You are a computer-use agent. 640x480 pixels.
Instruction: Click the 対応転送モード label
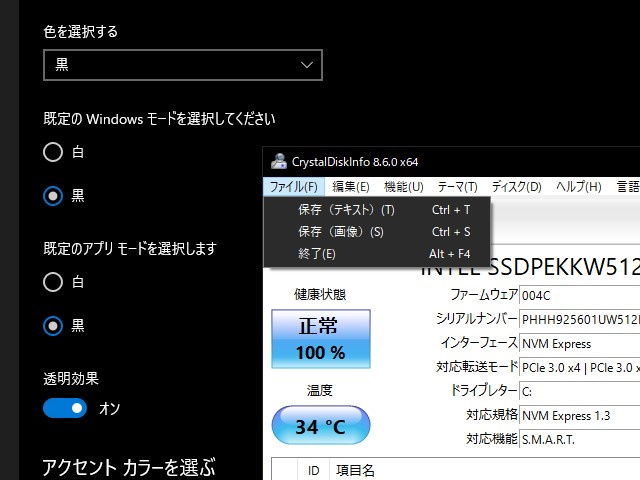tap(477, 367)
